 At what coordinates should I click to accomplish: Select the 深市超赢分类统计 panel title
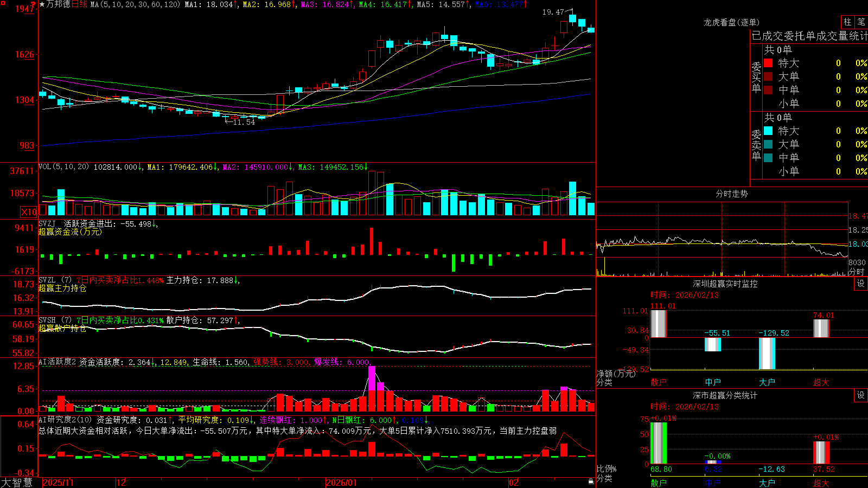tap(725, 395)
